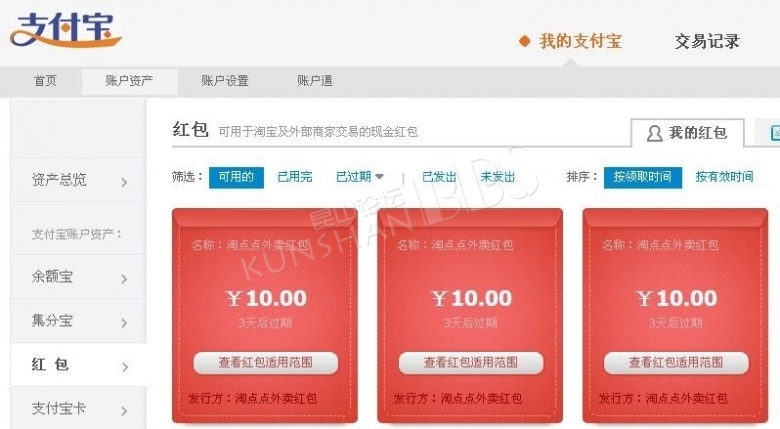Viewport: 780px width, 429px height.
Task: Click the person icon in 我的红包 tab
Action: [x=655, y=133]
